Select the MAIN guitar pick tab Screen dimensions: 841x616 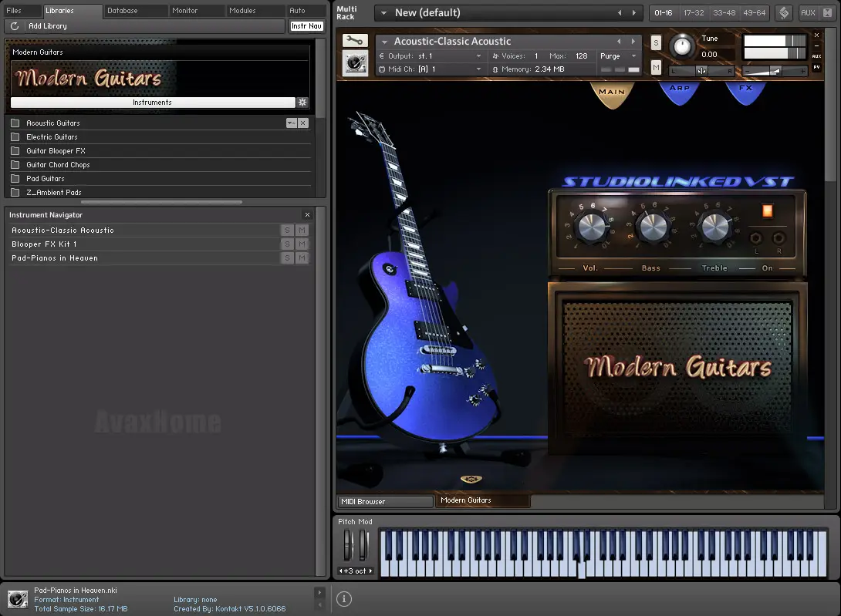point(611,94)
